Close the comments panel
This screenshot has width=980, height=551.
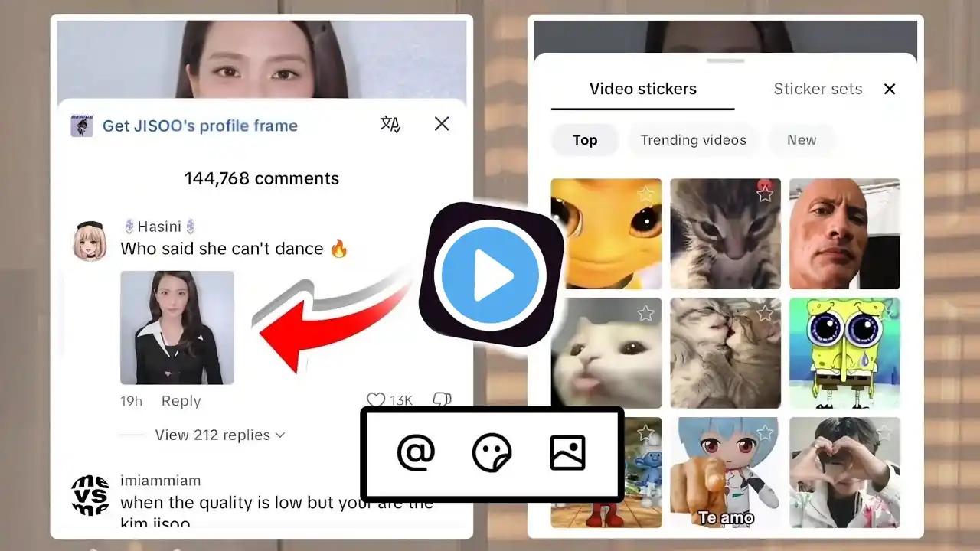click(442, 124)
